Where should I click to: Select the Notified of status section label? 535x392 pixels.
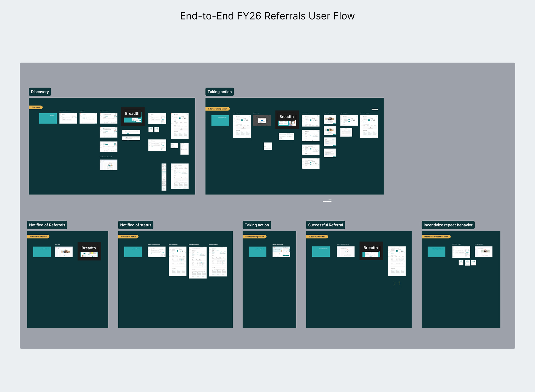(x=136, y=225)
